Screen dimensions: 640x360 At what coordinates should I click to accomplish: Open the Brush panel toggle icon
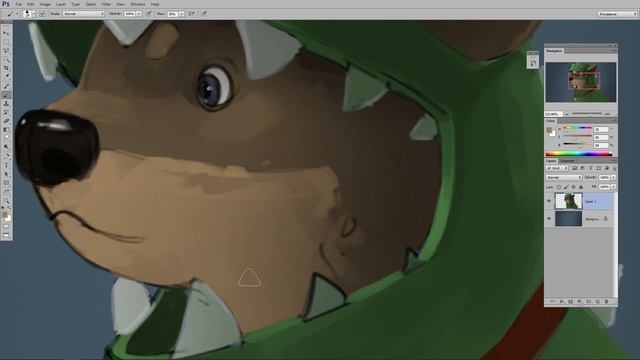[42, 13]
